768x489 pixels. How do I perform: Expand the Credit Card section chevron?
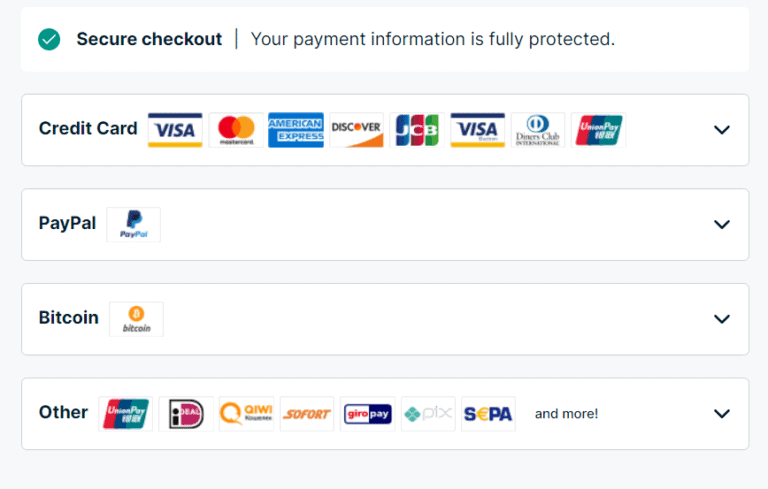[x=722, y=130]
